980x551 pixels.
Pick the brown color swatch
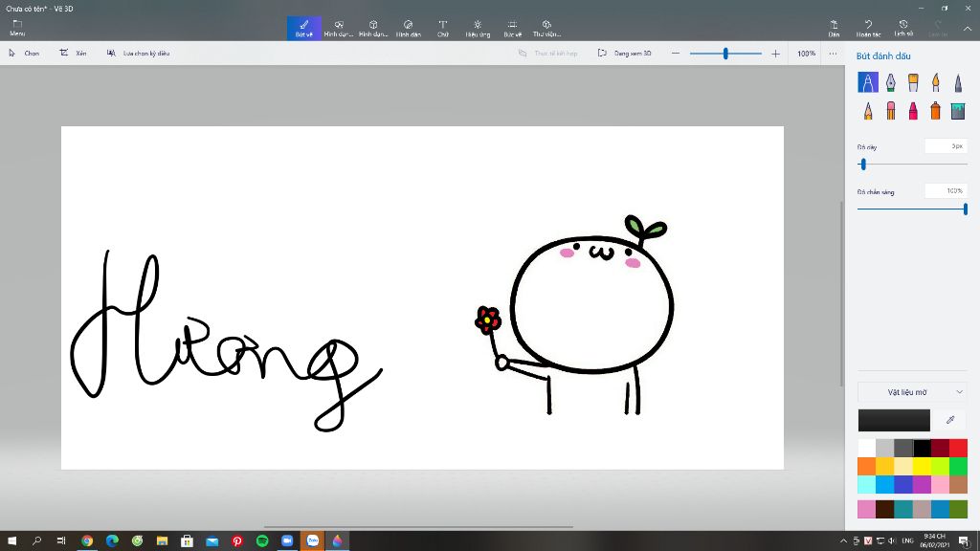tap(958, 484)
